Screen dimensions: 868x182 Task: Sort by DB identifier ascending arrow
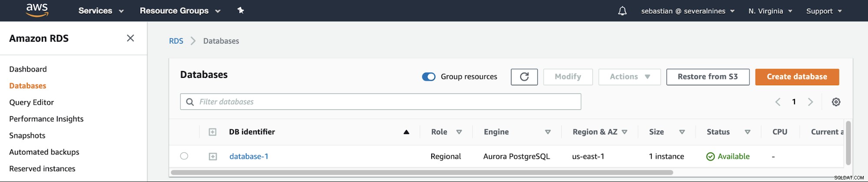pyautogui.click(x=406, y=132)
